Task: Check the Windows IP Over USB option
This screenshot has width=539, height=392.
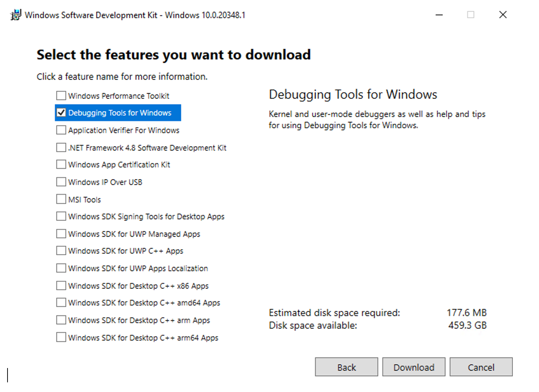Action: pos(61,181)
